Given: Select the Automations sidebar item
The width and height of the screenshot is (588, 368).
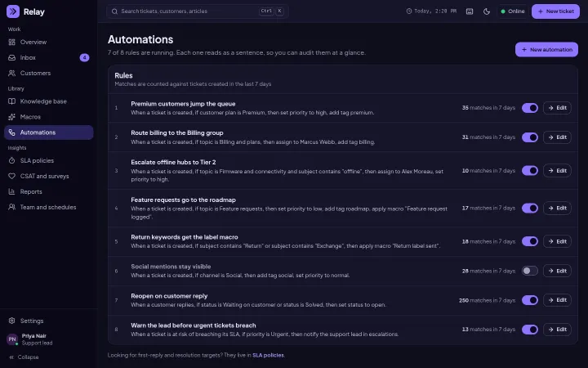Looking at the screenshot, I should 49,132.
